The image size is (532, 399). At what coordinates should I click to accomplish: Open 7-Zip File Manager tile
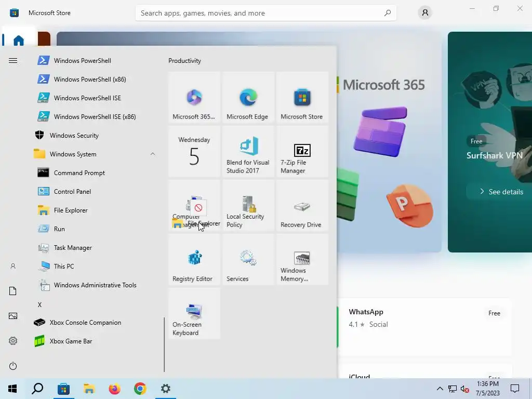302,151
